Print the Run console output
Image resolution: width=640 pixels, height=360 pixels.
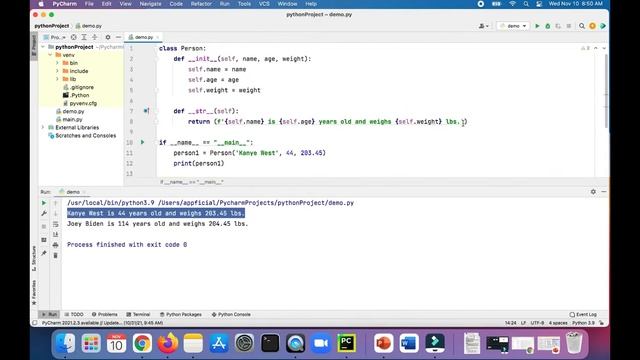[56, 245]
